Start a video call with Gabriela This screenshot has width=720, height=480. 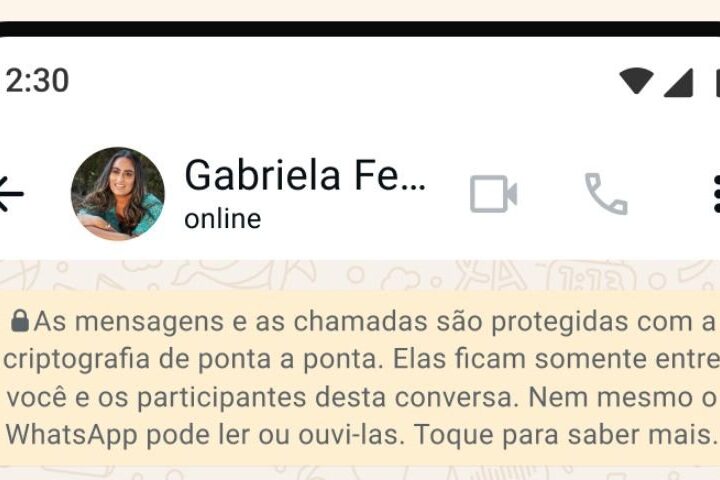494,194
